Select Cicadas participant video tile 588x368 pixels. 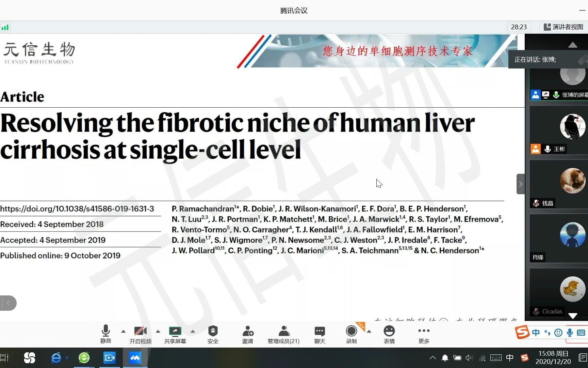[559, 292]
